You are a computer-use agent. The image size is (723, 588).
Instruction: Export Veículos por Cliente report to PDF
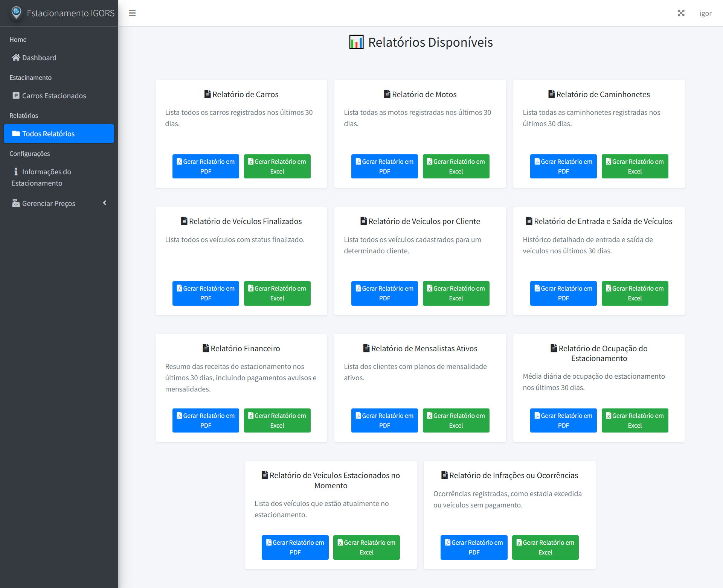[x=384, y=293]
